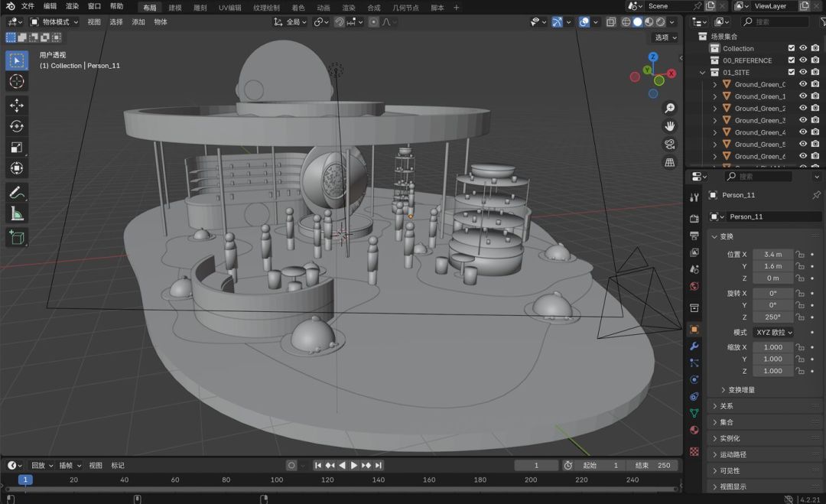The width and height of the screenshot is (826, 504).
Task: Pick the Measure tool
Action: click(17, 214)
